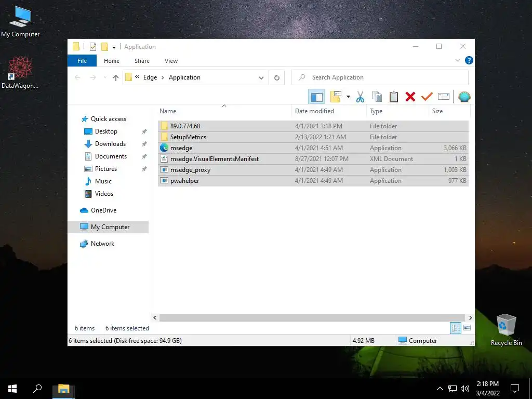The width and height of the screenshot is (532, 399).
Task: Expand hidden path via double chevron in address bar
Action: (137, 77)
